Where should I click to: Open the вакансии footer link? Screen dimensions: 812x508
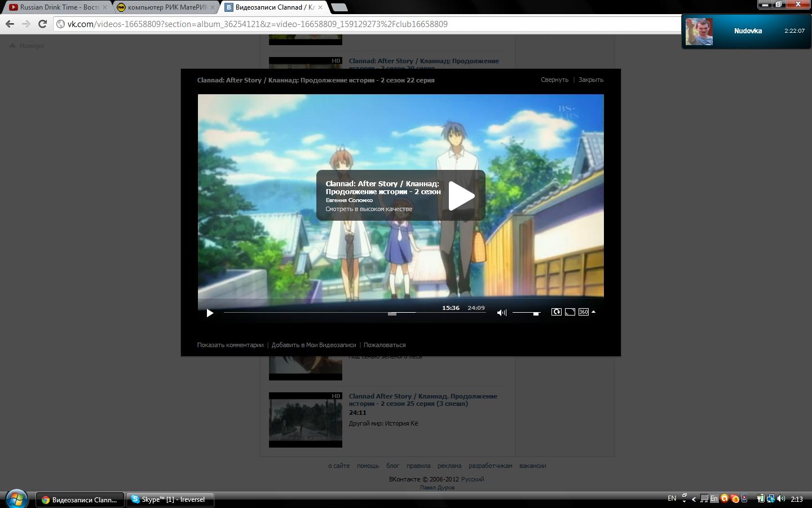point(532,466)
